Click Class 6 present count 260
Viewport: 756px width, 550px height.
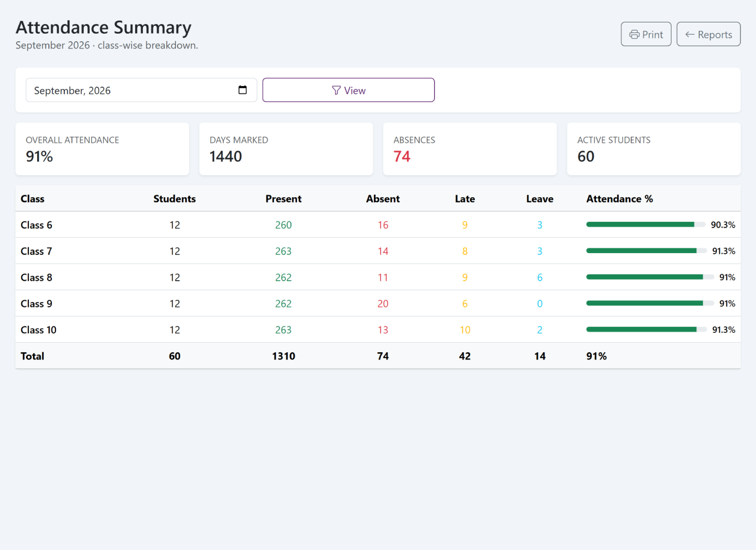pyautogui.click(x=283, y=225)
